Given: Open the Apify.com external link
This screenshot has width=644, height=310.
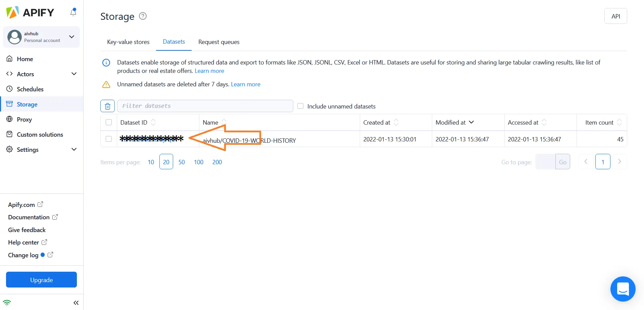Looking at the screenshot, I should (26, 205).
